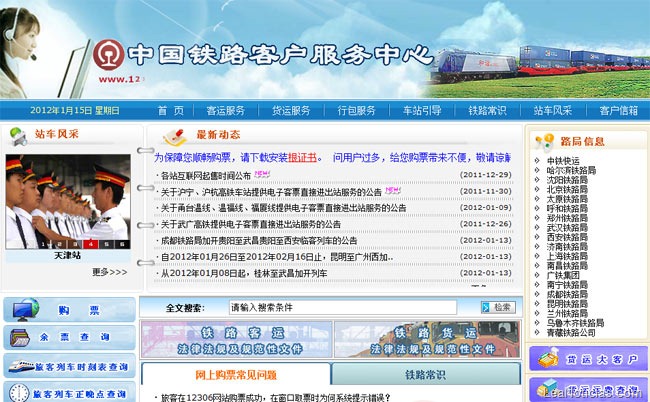
Task: Click 旅客列车时刻表查询 button
Action: (x=70, y=366)
